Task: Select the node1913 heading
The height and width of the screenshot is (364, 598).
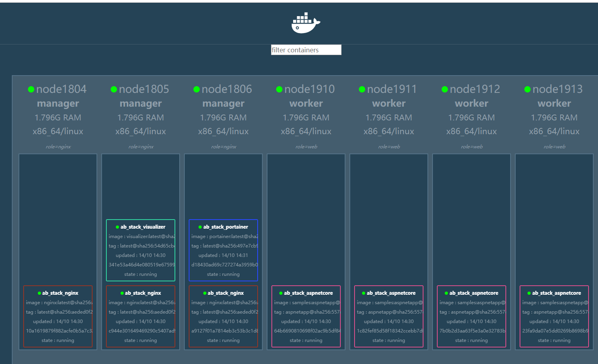Action: (x=558, y=89)
